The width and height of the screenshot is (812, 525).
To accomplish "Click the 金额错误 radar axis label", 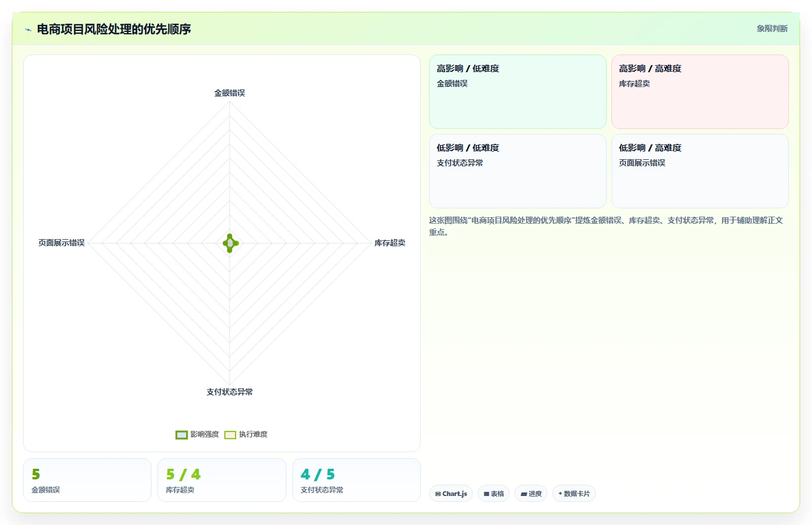I will pos(230,93).
